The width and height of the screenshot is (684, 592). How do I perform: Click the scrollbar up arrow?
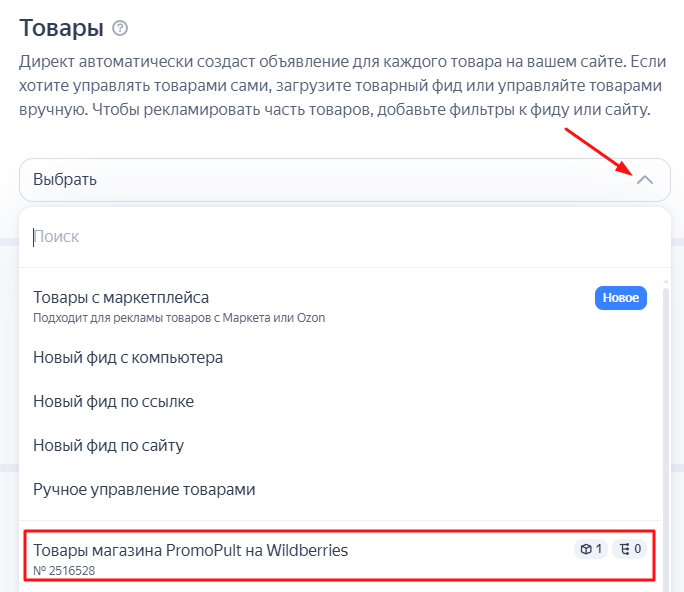click(666, 282)
